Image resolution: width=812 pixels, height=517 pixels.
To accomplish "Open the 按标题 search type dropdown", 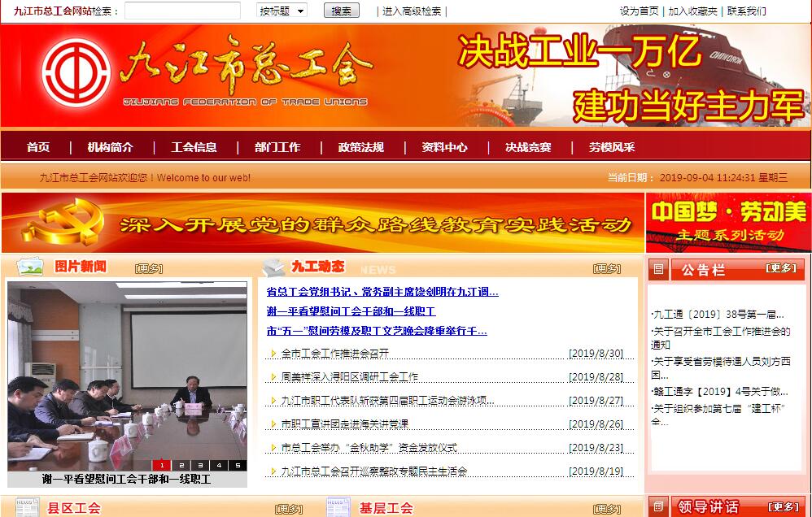I will [282, 11].
